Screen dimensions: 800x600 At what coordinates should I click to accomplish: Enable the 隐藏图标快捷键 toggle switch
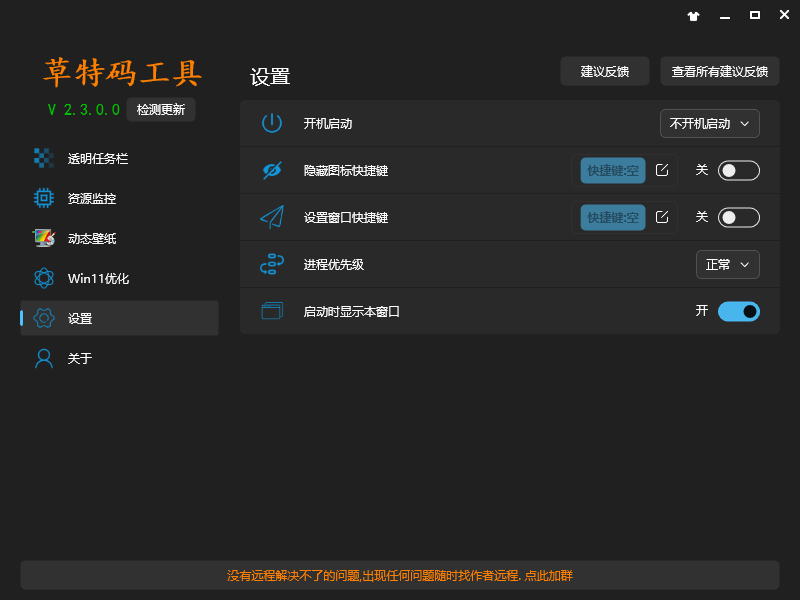click(739, 170)
